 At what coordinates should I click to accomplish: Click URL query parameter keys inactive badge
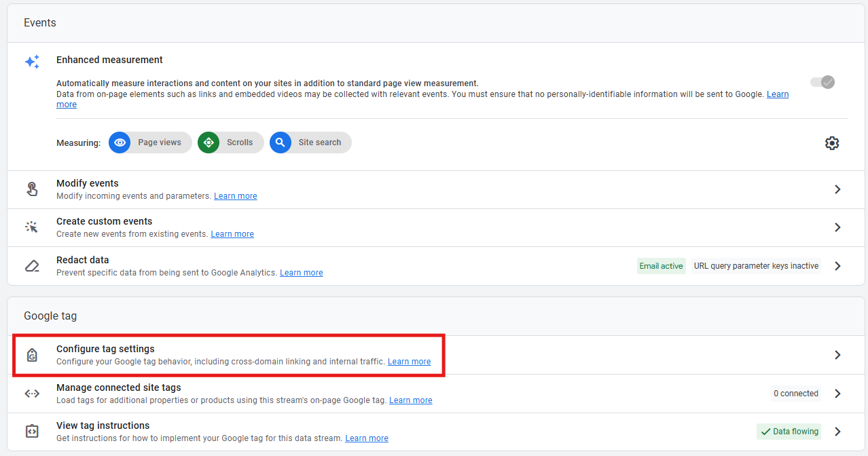(x=756, y=266)
